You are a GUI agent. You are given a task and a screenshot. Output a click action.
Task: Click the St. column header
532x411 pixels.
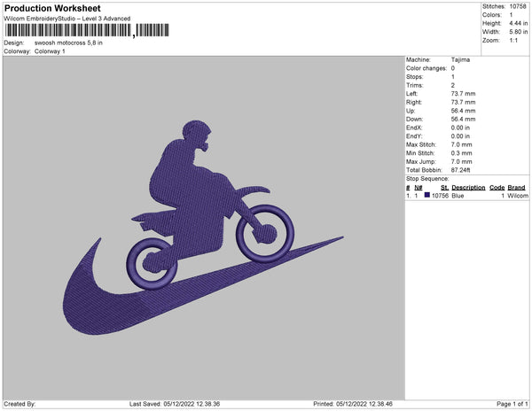click(444, 188)
